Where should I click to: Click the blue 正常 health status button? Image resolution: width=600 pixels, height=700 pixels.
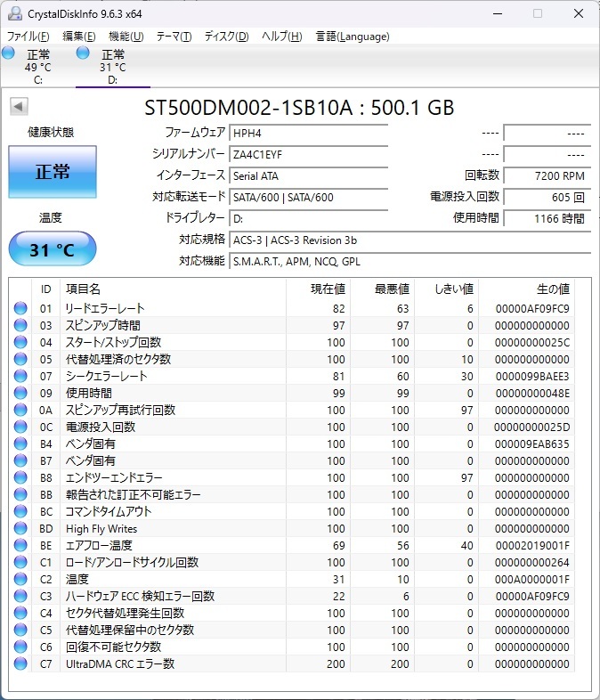coord(53,171)
